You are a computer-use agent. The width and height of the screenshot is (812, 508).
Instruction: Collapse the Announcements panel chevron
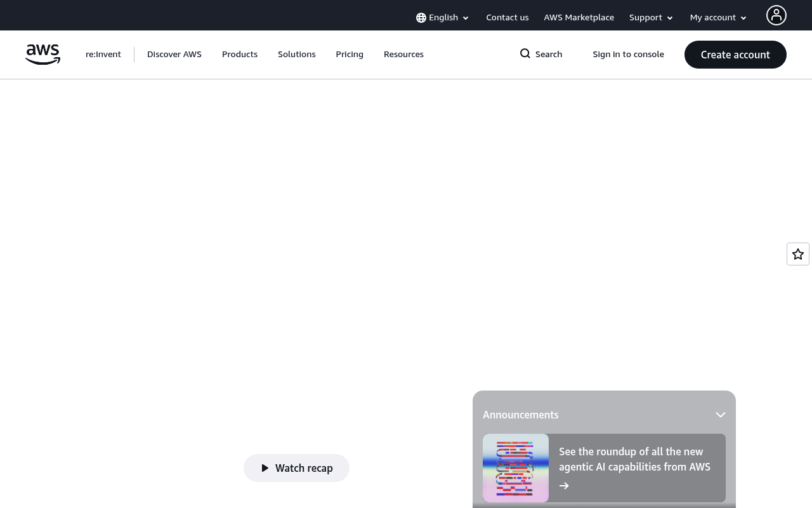pos(721,415)
